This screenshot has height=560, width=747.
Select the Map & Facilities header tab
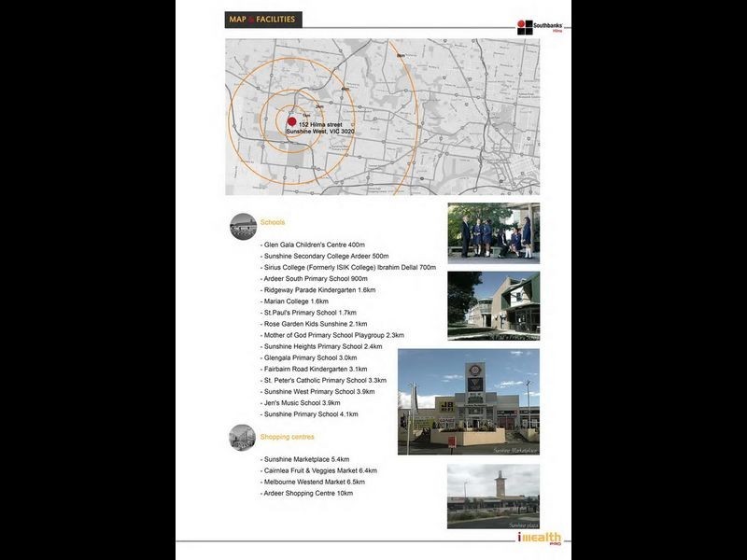(x=263, y=20)
